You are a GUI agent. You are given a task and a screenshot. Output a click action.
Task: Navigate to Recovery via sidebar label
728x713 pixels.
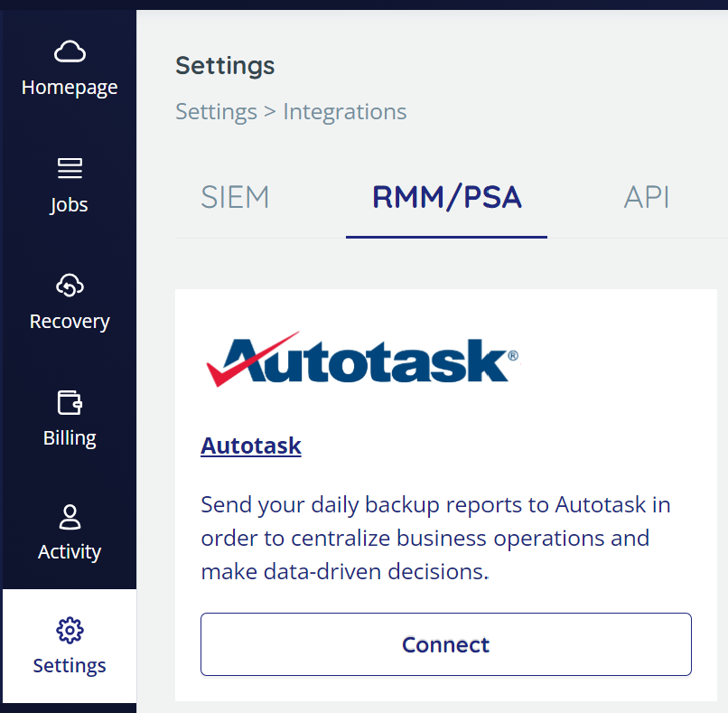[70, 322]
